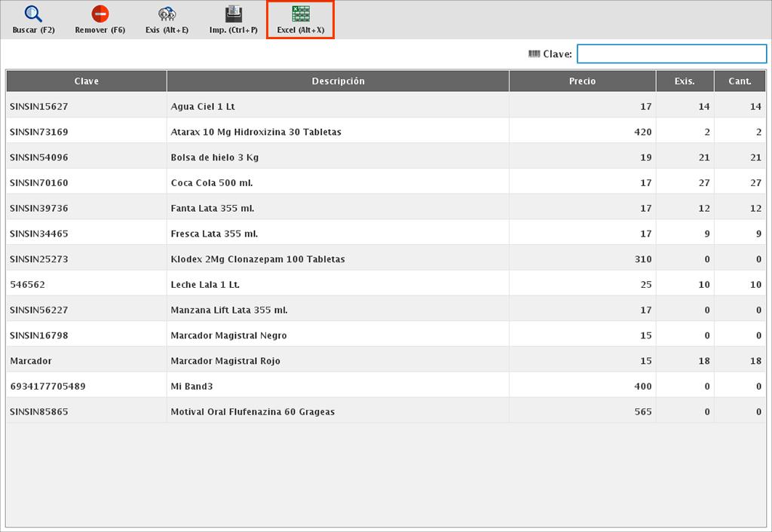Click the Precio column header

coord(582,81)
